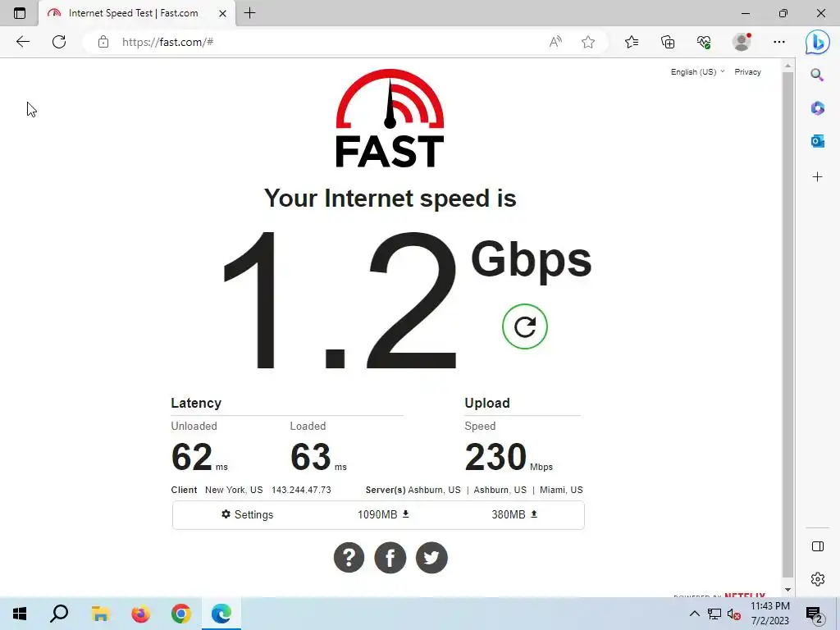The height and width of the screenshot is (630, 840).
Task: Open a new browser tab
Action: [x=249, y=13]
